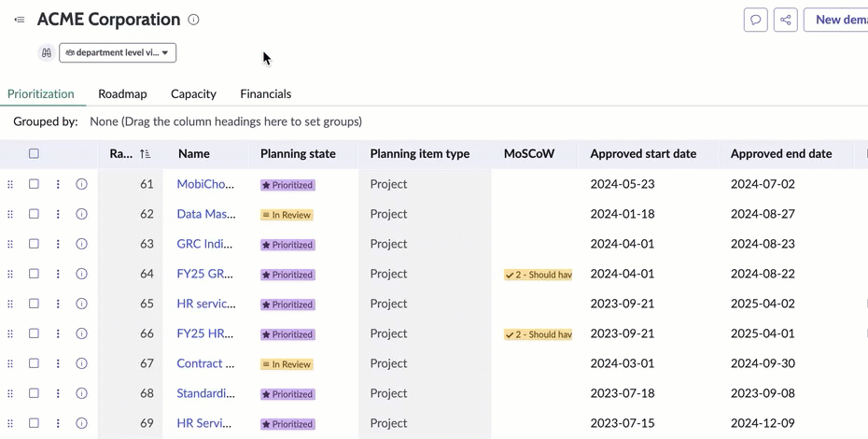Image resolution: width=868 pixels, height=439 pixels.
Task: Open info icon for rank 64 row
Action: coord(81,274)
